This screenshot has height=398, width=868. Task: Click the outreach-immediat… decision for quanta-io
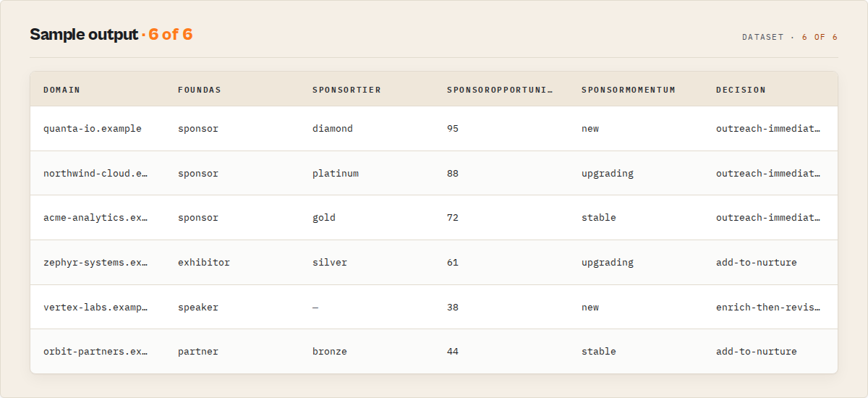pyautogui.click(x=768, y=129)
